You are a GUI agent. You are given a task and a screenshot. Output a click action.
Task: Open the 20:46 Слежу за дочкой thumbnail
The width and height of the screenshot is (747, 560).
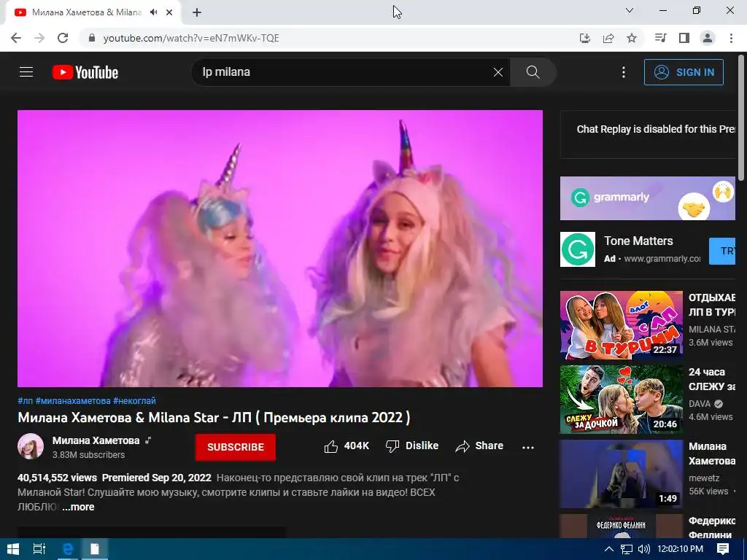pyautogui.click(x=622, y=400)
